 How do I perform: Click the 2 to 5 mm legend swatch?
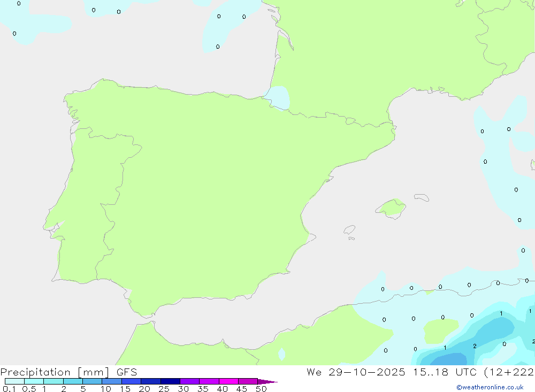pos(73,381)
